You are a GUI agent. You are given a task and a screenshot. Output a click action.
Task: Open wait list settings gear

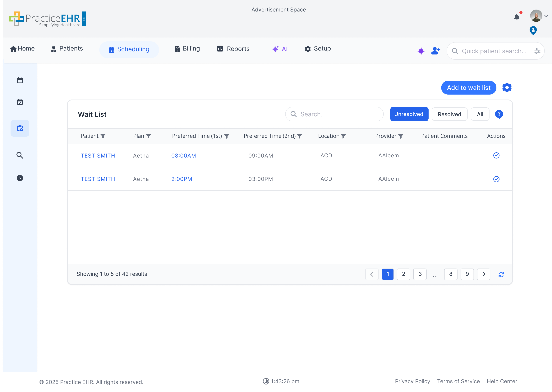[x=507, y=87]
